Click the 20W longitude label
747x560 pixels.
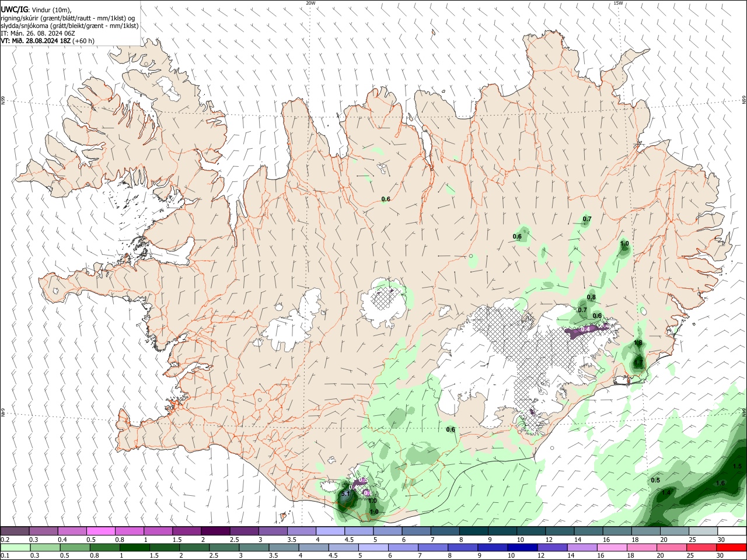coord(310,3)
